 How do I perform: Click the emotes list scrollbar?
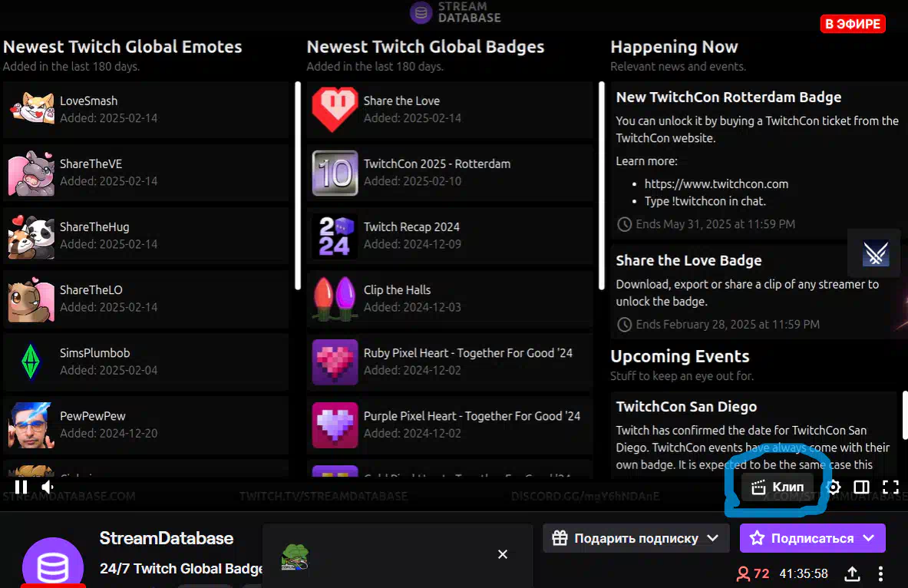pos(298,185)
